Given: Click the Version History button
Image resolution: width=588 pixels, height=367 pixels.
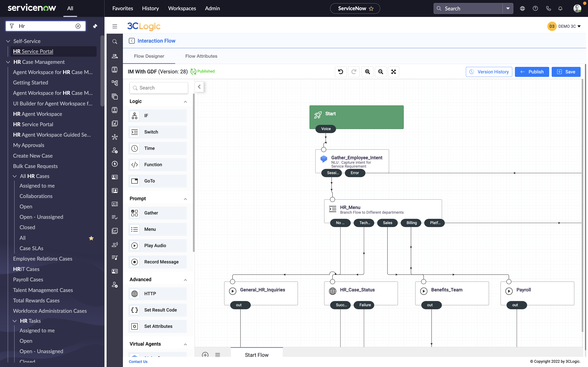Looking at the screenshot, I should pyautogui.click(x=489, y=71).
